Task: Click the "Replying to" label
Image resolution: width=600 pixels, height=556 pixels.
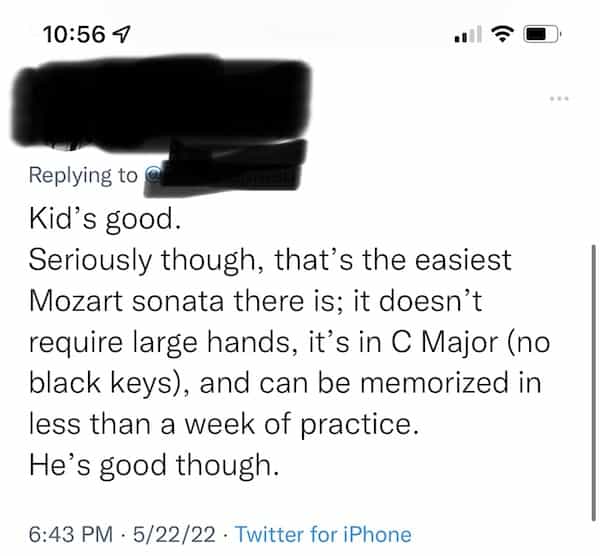Action: click(83, 176)
